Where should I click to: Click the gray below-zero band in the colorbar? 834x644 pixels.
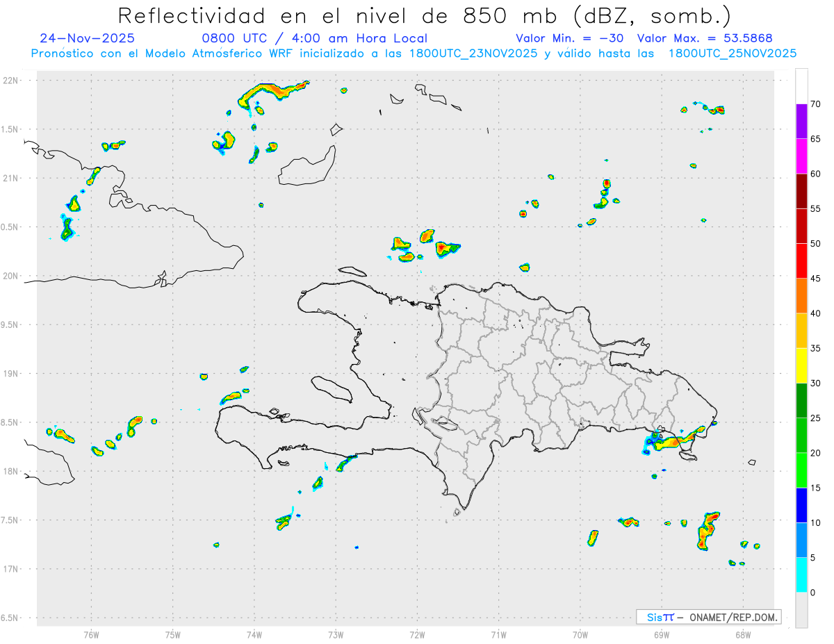click(x=801, y=610)
